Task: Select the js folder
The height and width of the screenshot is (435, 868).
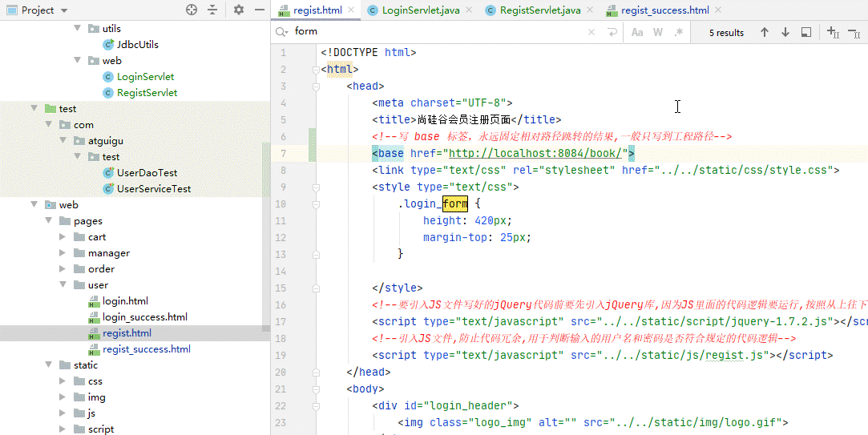Action: 91,413
